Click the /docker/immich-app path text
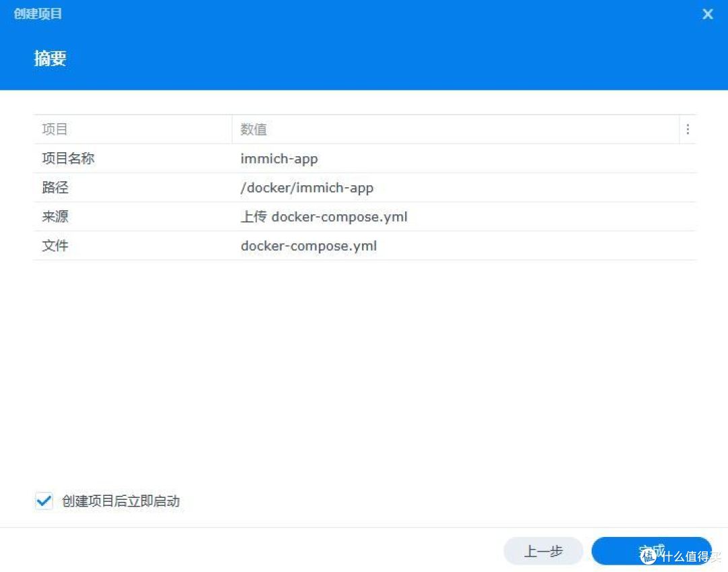The width and height of the screenshot is (728, 572). click(x=307, y=187)
